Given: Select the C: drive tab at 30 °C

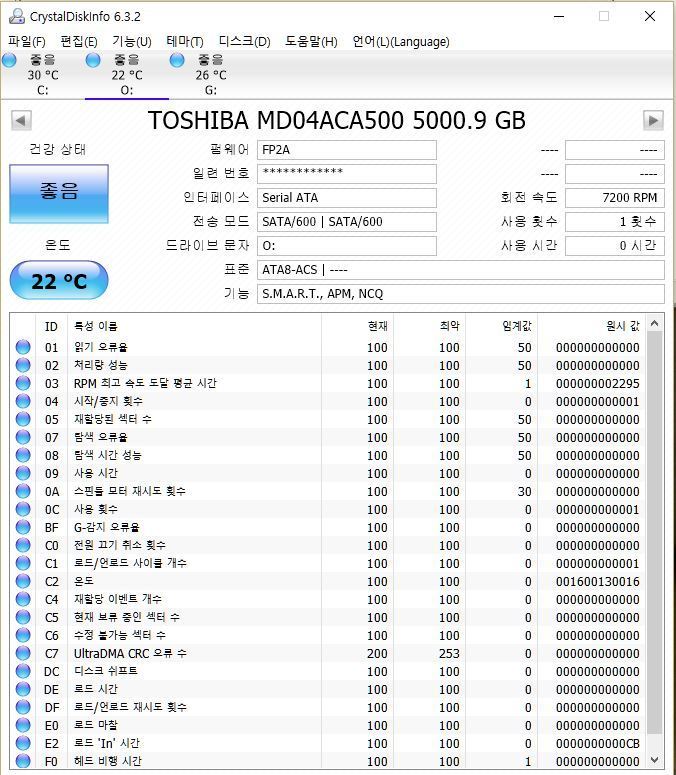Looking at the screenshot, I should (42, 75).
